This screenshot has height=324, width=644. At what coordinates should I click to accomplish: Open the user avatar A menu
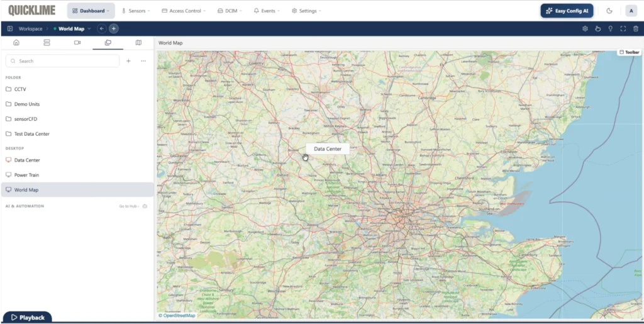click(631, 11)
